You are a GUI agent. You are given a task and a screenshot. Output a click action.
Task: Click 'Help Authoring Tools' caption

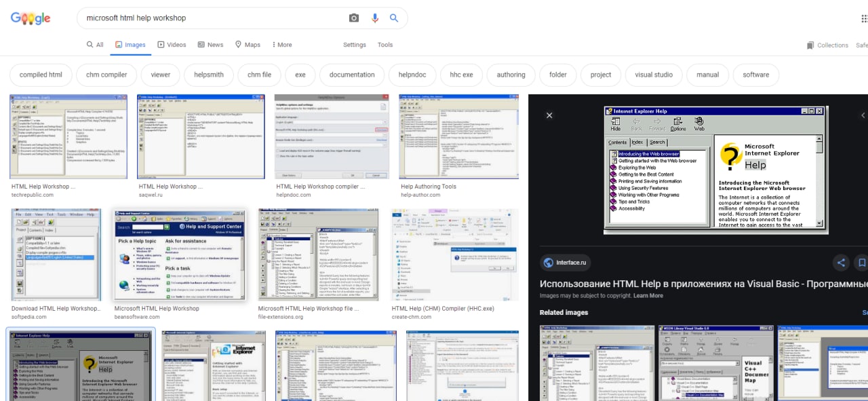pos(429,187)
